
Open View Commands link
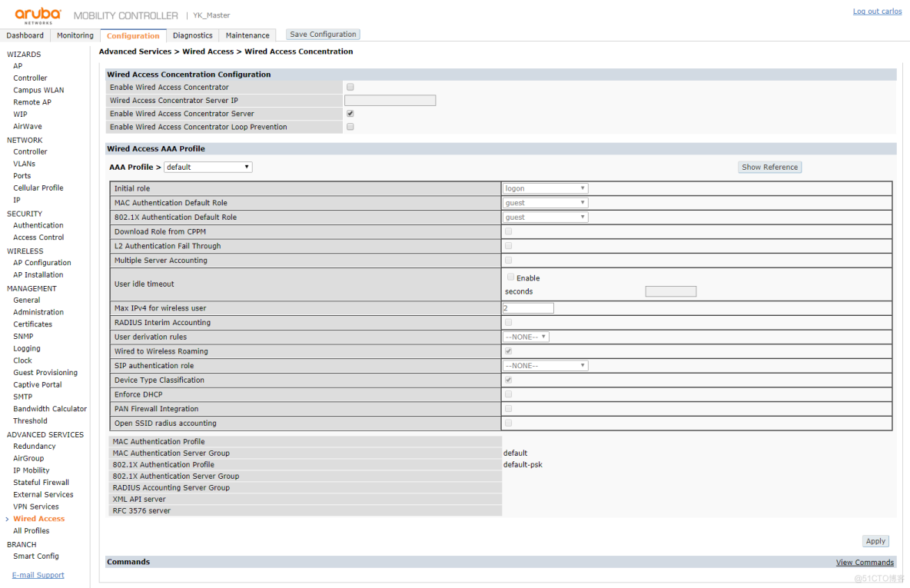(x=865, y=563)
